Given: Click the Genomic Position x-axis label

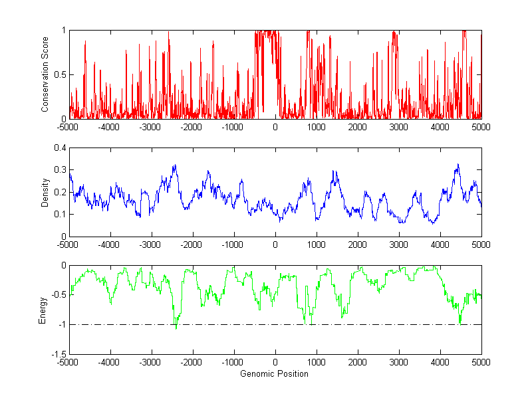Looking at the screenshot, I should coord(275,374).
